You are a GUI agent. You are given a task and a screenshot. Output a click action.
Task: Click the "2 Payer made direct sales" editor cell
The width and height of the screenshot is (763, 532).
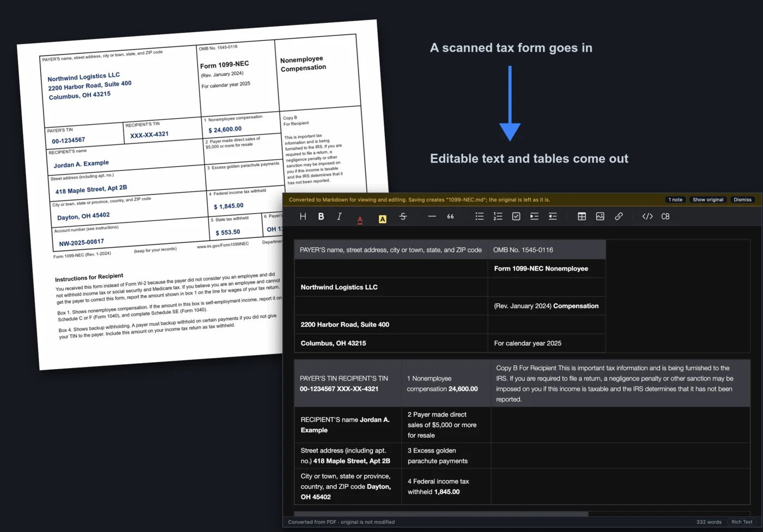(x=446, y=425)
